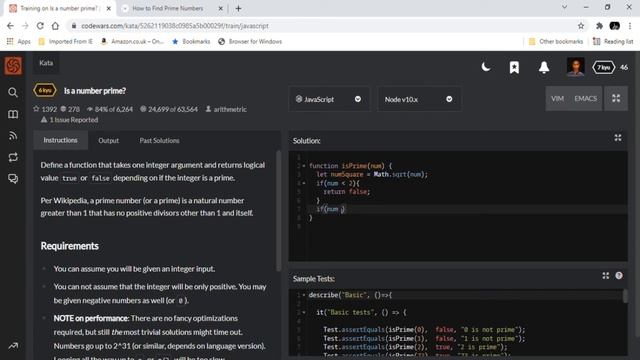Open Bookmarks bookmark item
The image size is (640, 360).
(191, 41)
